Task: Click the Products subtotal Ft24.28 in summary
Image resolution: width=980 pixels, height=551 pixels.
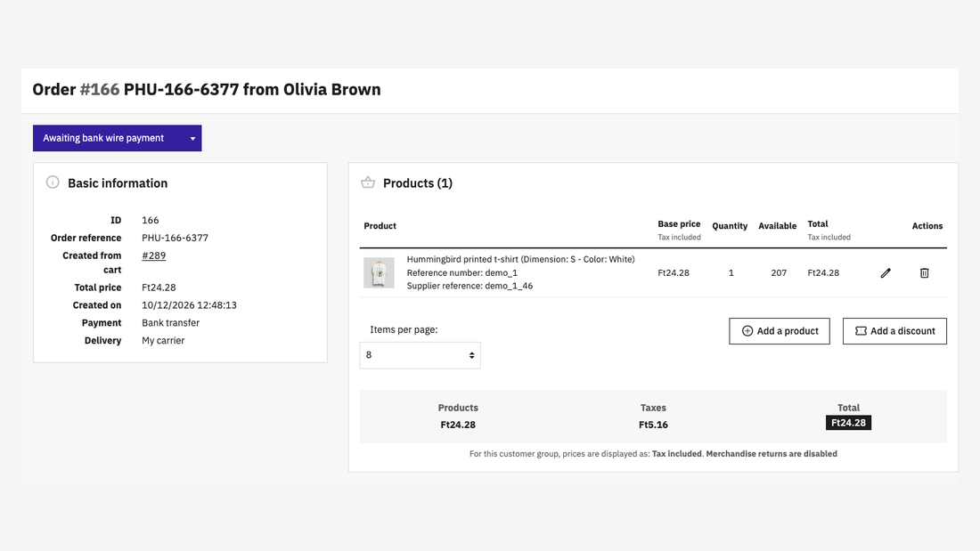Action: tap(458, 425)
